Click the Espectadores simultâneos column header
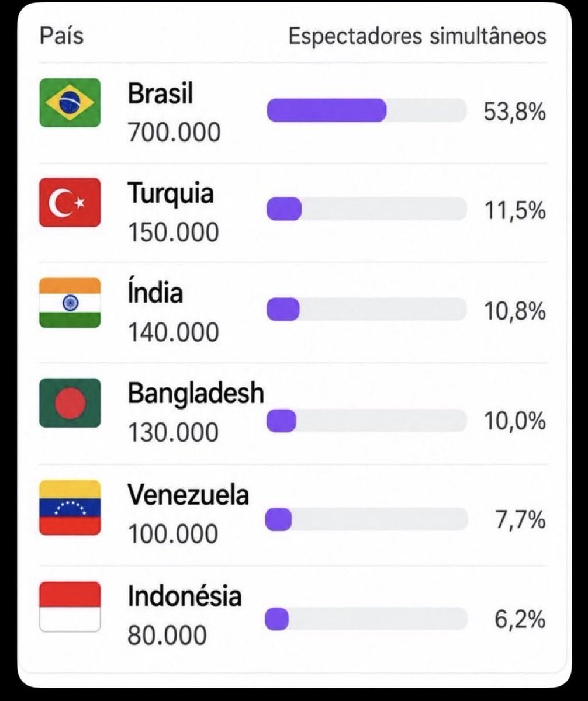The image size is (588, 701). point(417,36)
